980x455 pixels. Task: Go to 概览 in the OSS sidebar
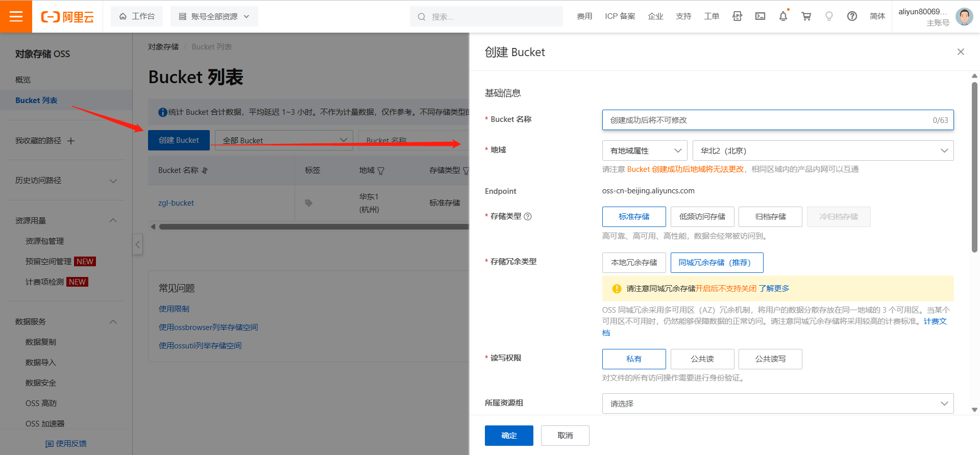coord(23,80)
